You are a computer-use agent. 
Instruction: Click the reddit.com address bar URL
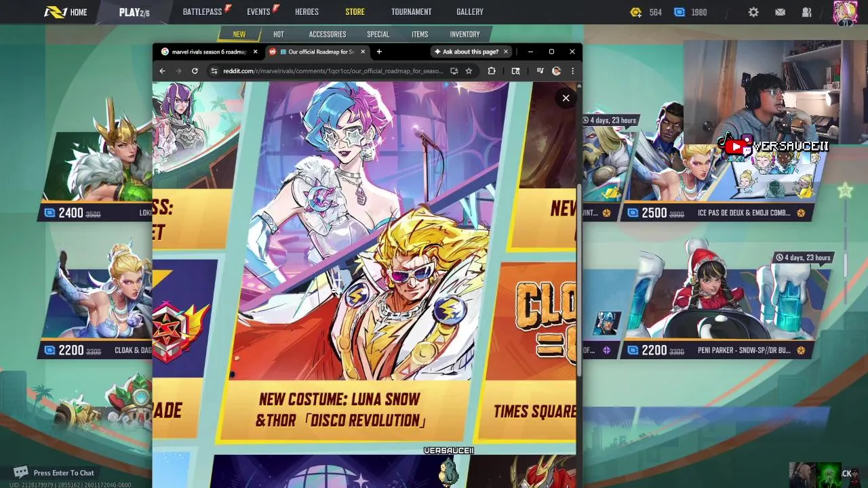pos(332,70)
